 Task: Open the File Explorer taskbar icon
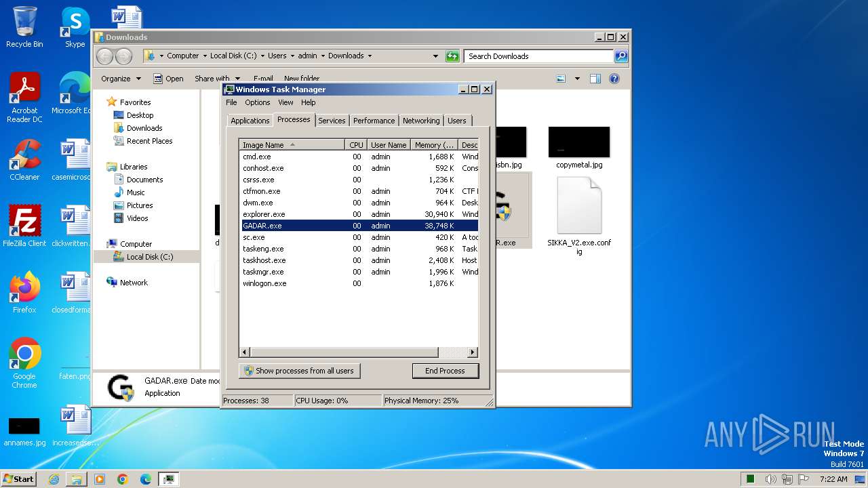click(x=77, y=479)
